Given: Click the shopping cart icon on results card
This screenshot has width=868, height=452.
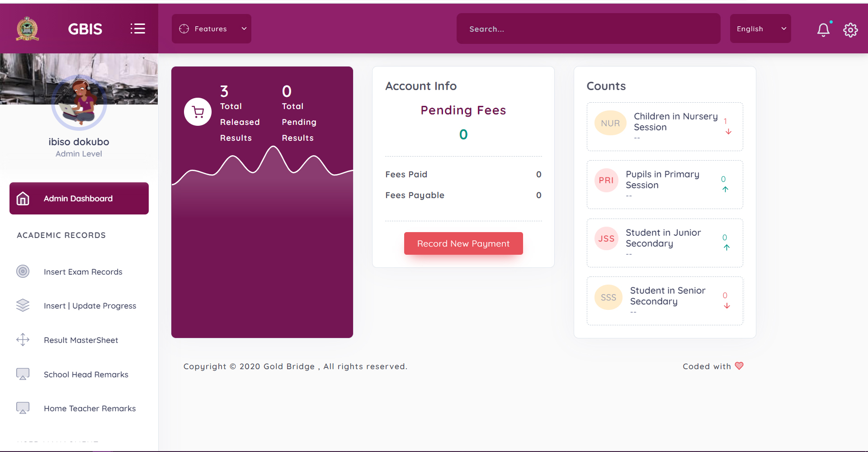Looking at the screenshot, I should pos(198,112).
